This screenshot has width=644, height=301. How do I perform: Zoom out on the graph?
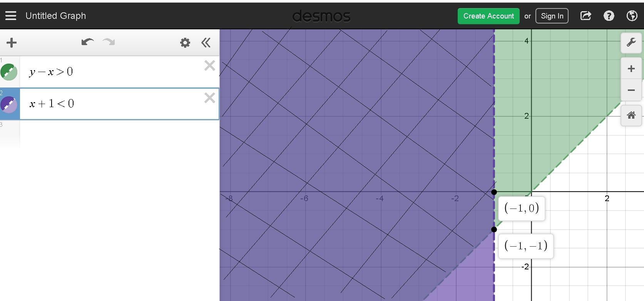pyautogui.click(x=631, y=91)
